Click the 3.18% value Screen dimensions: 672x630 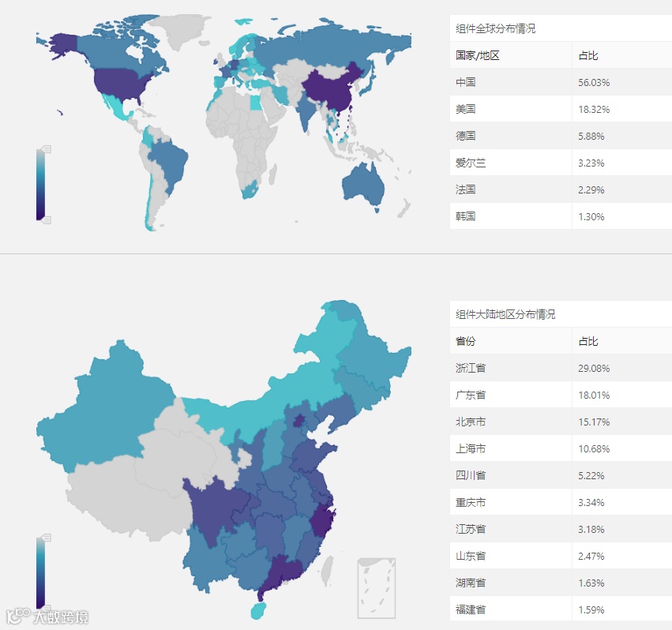coord(591,529)
